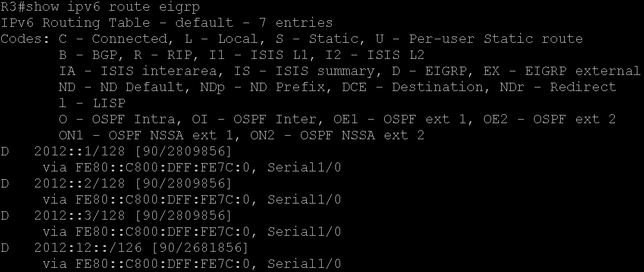644x272 pixels.
Task: Click the route entry 2012::1/128
Action: (79, 151)
